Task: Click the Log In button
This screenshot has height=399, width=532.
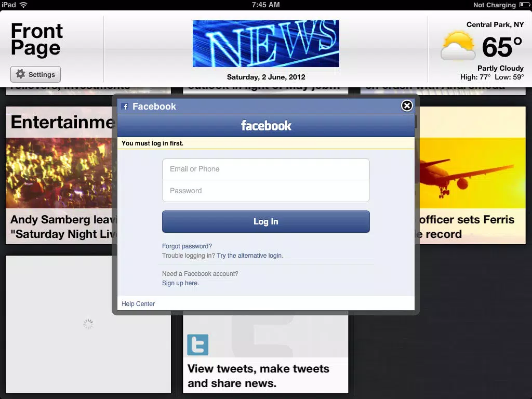Action: pos(266,221)
